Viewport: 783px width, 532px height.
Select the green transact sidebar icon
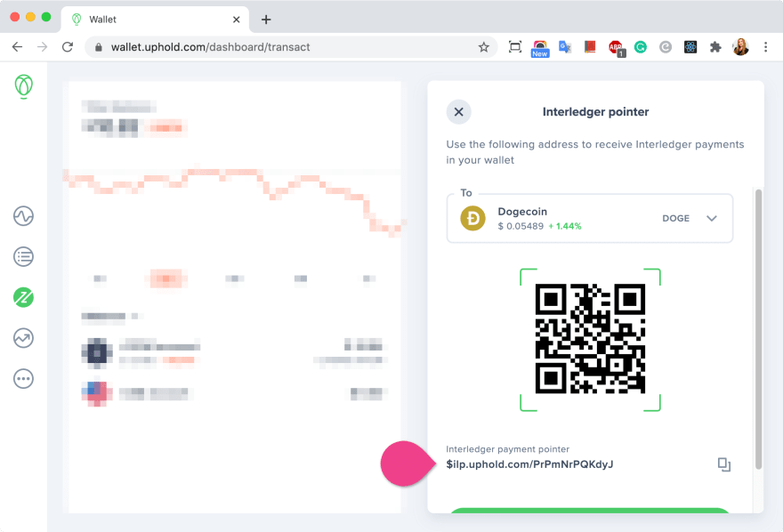pos(23,297)
